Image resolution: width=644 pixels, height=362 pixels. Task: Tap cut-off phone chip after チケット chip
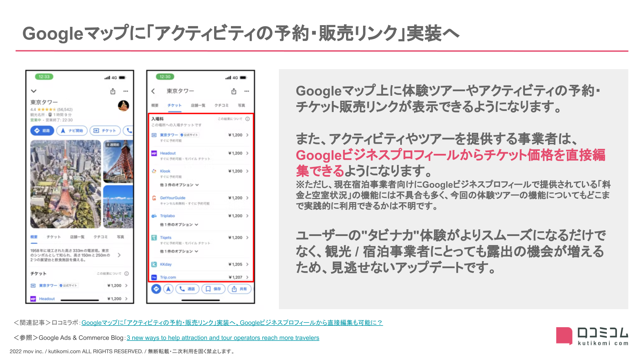click(x=129, y=130)
